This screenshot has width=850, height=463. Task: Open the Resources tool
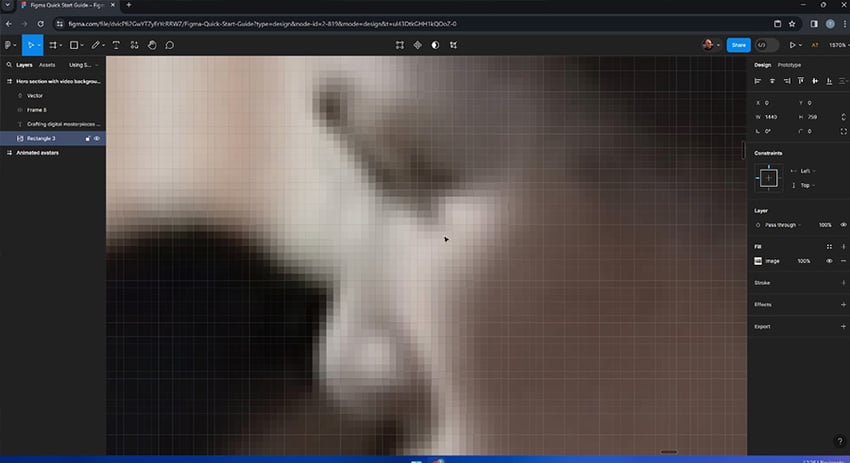point(134,46)
